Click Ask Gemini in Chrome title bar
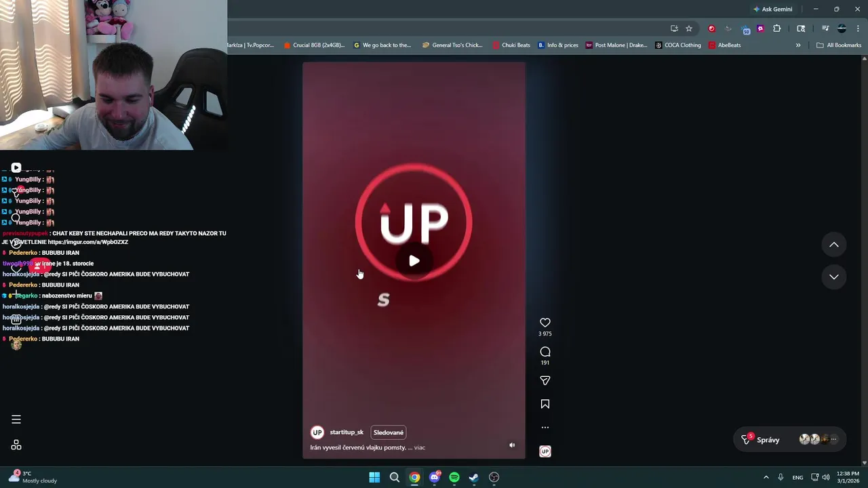868x488 pixels. coord(772,9)
